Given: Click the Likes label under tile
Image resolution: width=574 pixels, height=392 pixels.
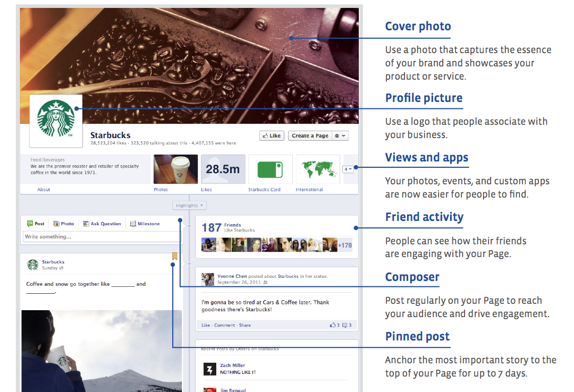Looking at the screenshot, I should pos(206,190).
